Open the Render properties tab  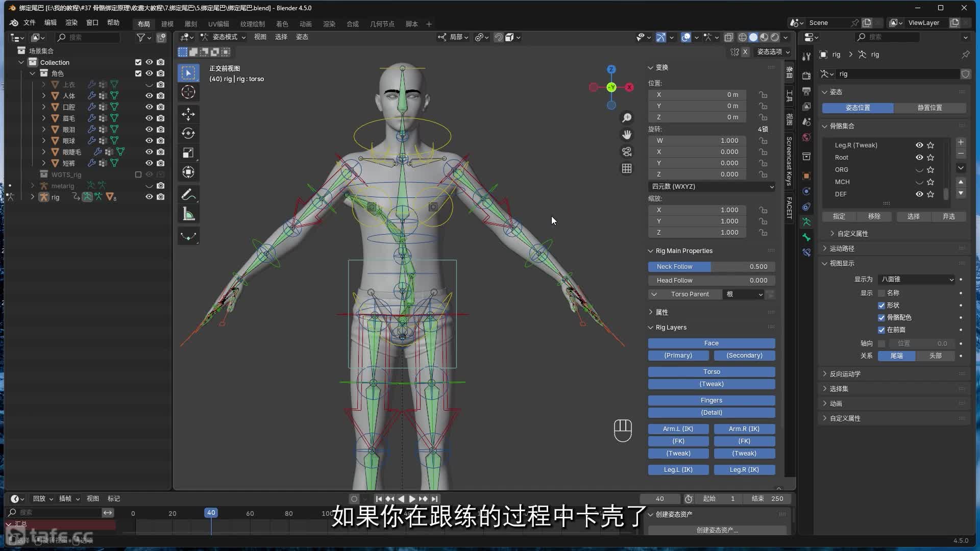click(x=806, y=76)
